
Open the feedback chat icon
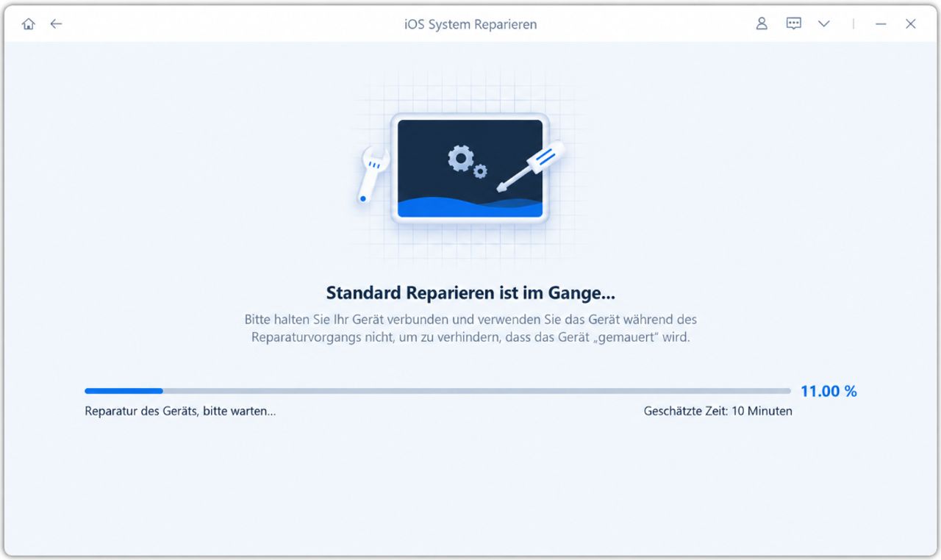(793, 24)
